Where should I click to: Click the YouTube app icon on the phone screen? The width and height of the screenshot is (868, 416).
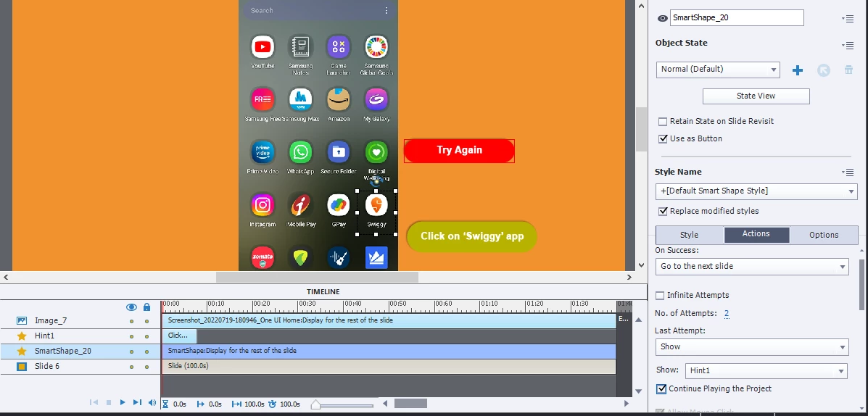coord(263,47)
